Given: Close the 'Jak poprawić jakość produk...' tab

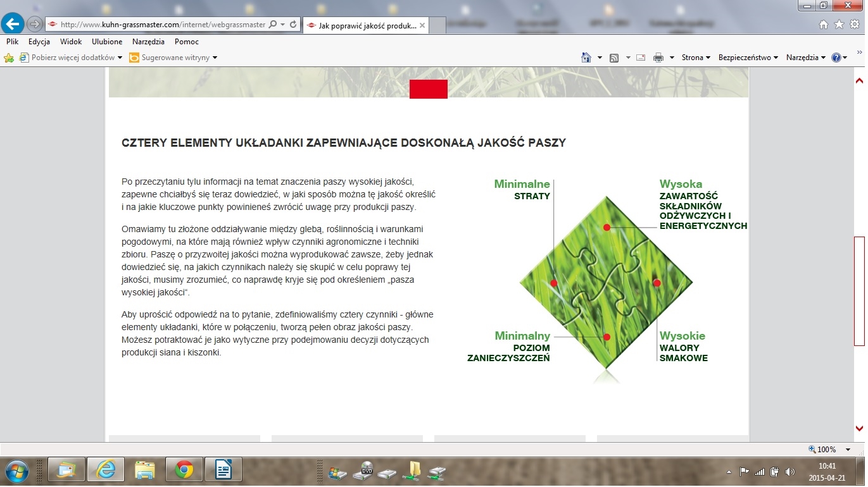Looking at the screenshot, I should coord(422,25).
